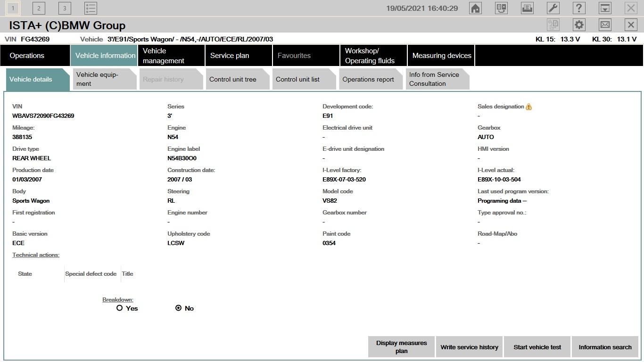This screenshot has height=362, width=644.
Task: Click the Technical actions underlined label
Action: point(36,255)
